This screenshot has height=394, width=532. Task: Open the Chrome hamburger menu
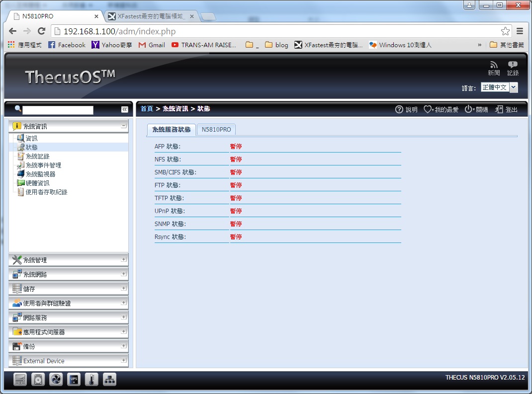(520, 31)
